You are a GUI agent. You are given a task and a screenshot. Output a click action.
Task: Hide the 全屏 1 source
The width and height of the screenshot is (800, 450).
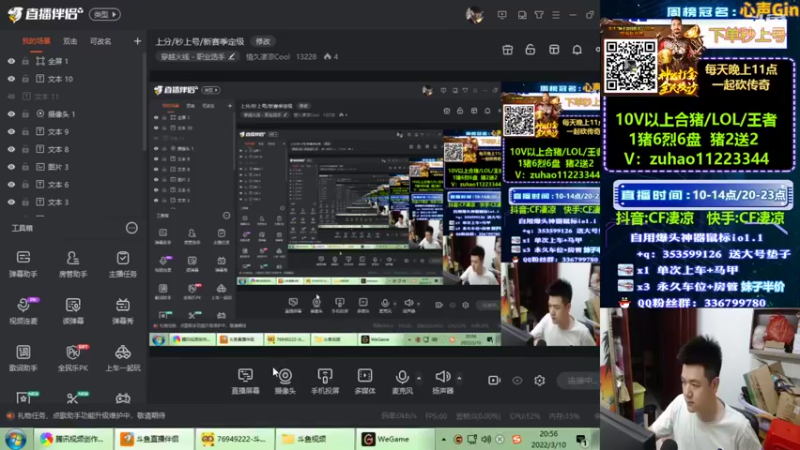[x=11, y=61]
